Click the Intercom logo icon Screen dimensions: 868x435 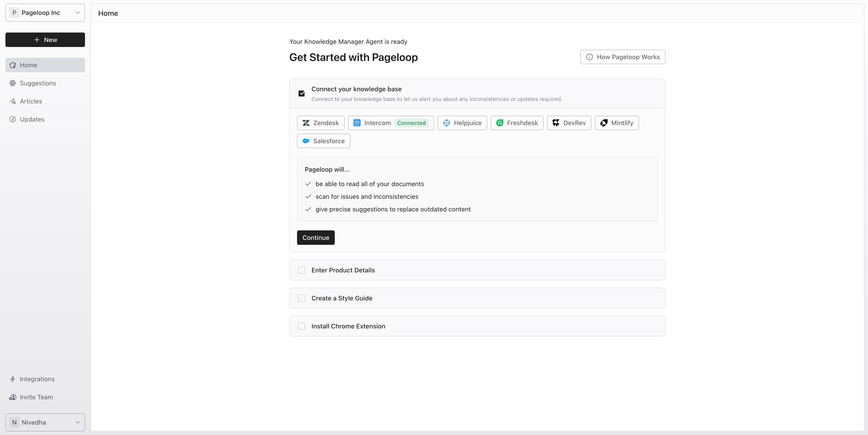point(357,123)
